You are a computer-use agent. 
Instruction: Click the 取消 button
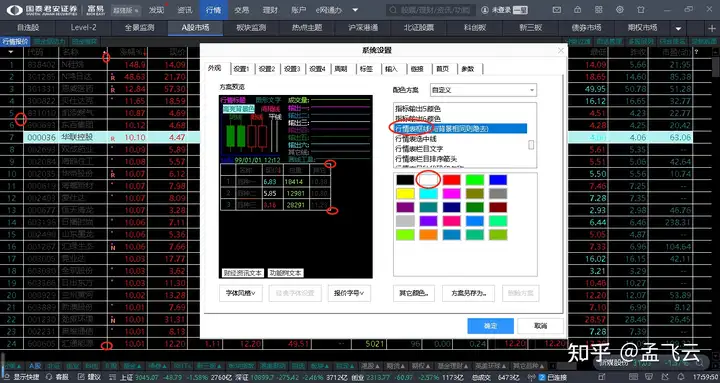pos(540,326)
